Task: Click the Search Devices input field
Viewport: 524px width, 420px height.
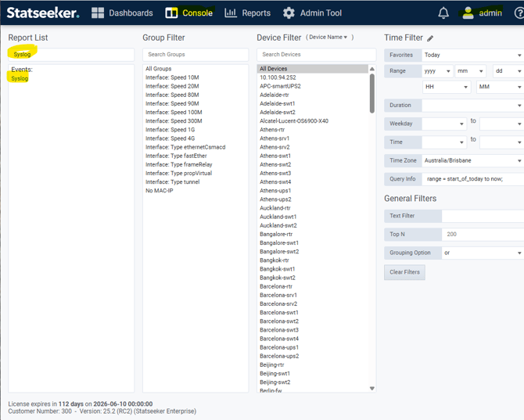Action: click(316, 55)
